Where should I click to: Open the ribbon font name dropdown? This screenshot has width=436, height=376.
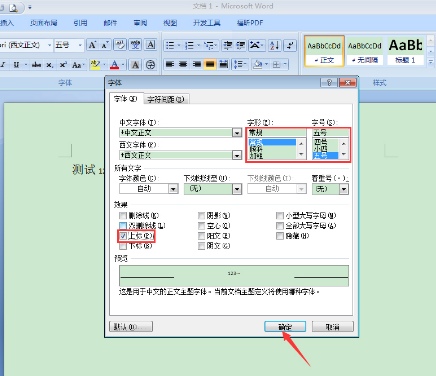click(x=49, y=45)
